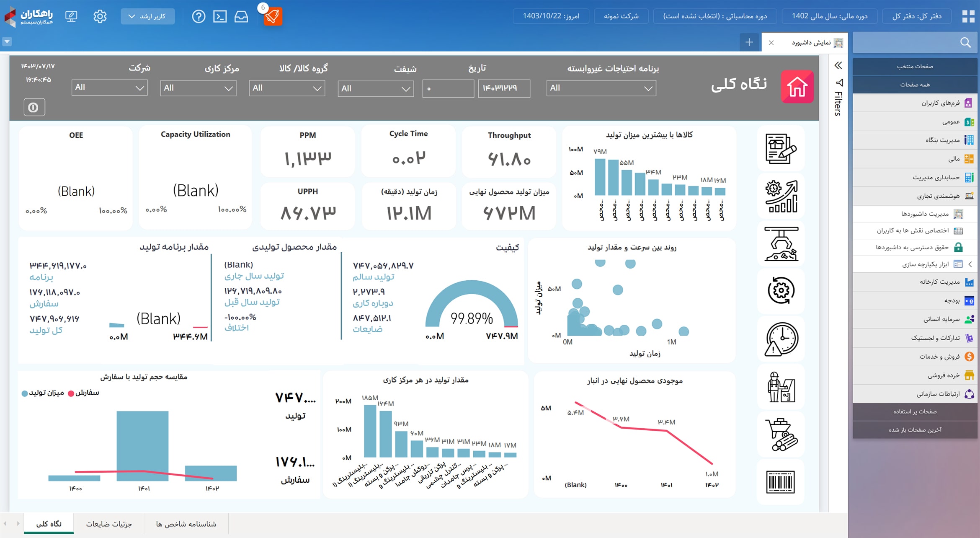Collapse the Filters pane with double chevron

(838, 65)
